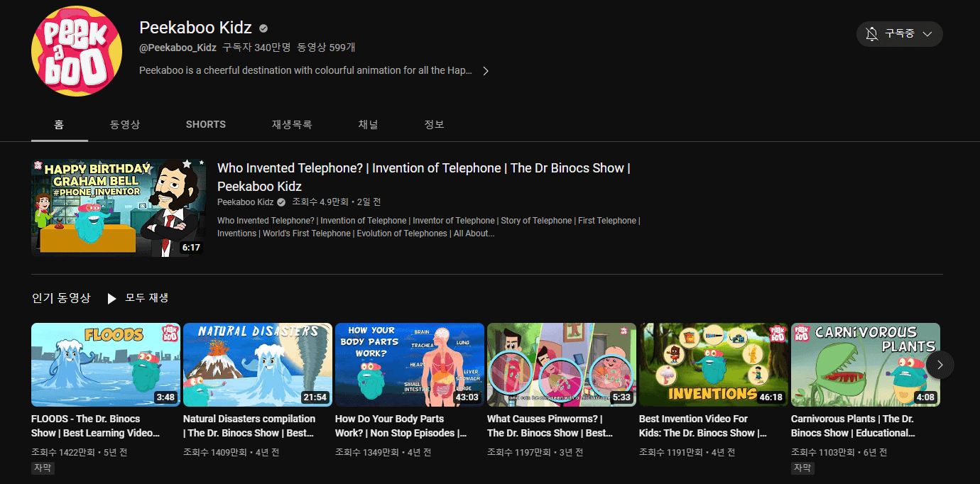Click the 동영상 599개 video count
Image resolution: width=980 pixels, height=484 pixels.
point(327,48)
